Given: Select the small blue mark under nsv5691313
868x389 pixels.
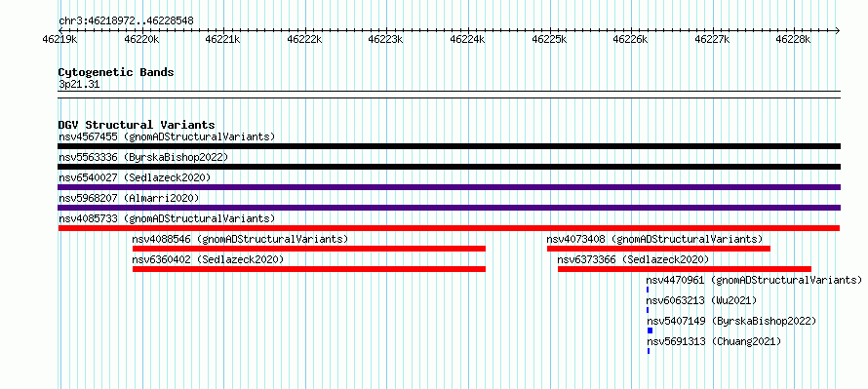Looking at the screenshot, I should [649, 351].
